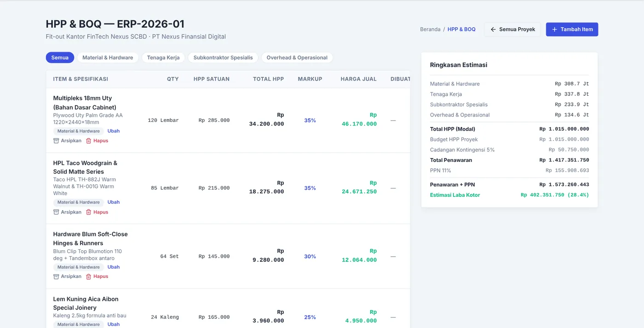644x328 pixels.
Task: Edit Multipleks 18mm Uty via Ubah link
Action: tap(114, 131)
